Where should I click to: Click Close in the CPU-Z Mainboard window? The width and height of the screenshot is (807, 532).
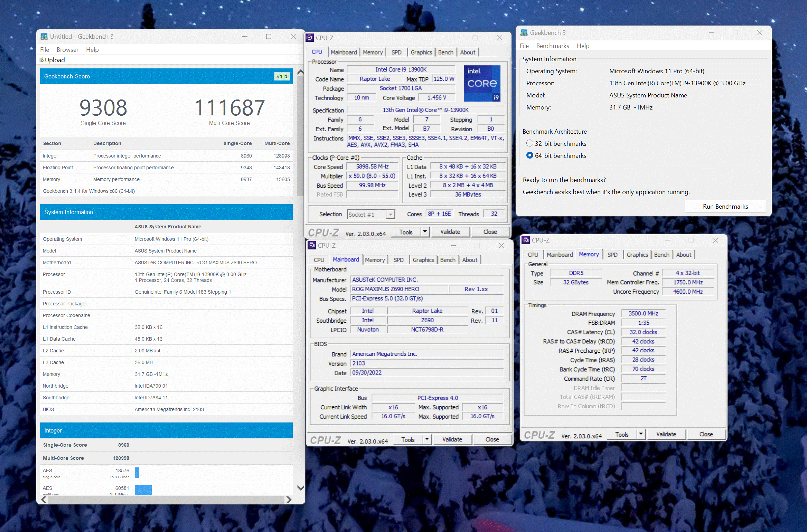point(492,439)
